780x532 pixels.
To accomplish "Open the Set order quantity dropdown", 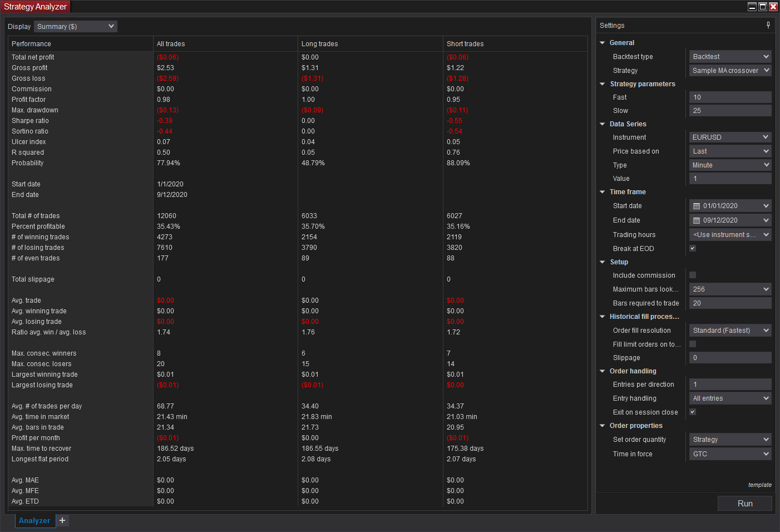I will coord(730,440).
